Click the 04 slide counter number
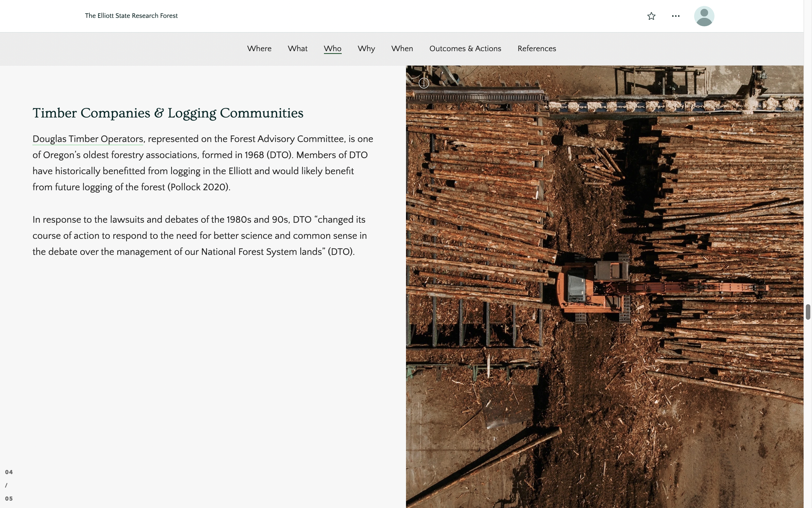The height and width of the screenshot is (508, 812). (9, 472)
